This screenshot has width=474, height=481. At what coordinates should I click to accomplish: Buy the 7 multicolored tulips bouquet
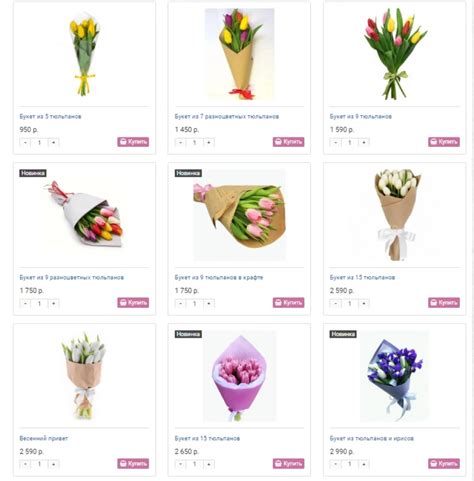[x=288, y=142]
